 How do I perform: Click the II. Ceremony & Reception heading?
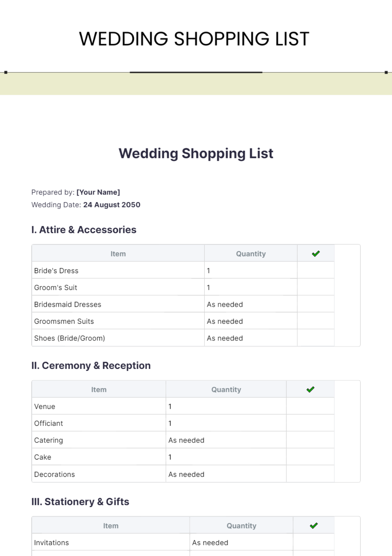[x=91, y=365]
